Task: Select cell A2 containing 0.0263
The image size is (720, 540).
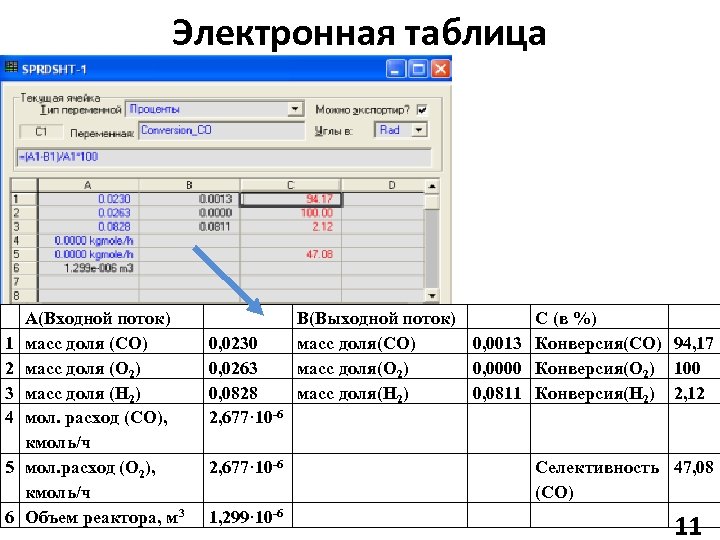Action: [x=88, y=213]
